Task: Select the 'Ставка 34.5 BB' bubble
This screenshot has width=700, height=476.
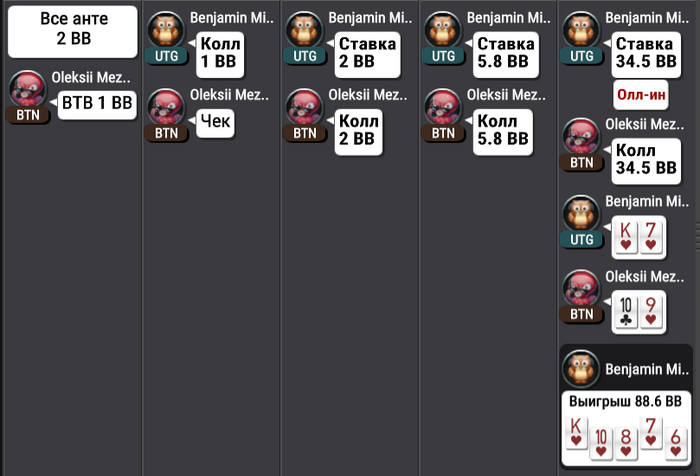Action: [646, 54]
